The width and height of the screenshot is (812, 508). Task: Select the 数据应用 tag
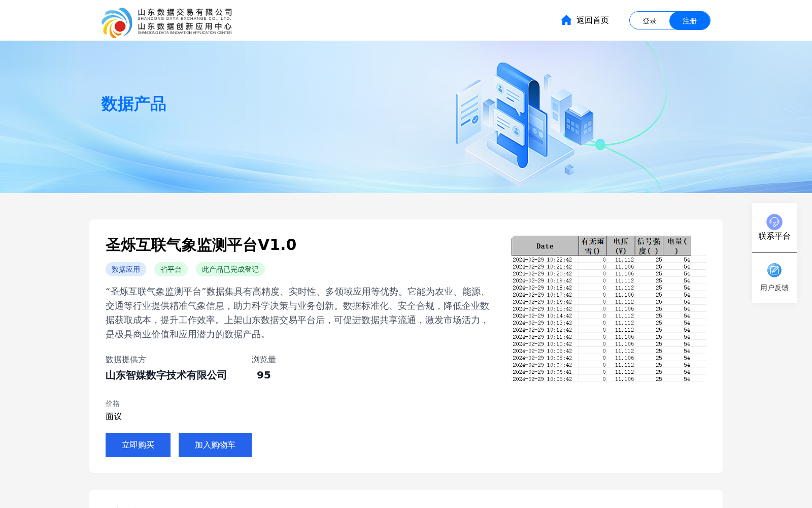click(126, 269)
